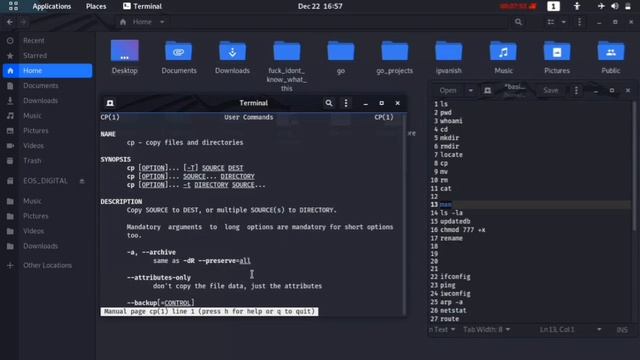Viewport: 640px width, 360px height.
Task: Open the Places menu
Action: pos(96,6)
